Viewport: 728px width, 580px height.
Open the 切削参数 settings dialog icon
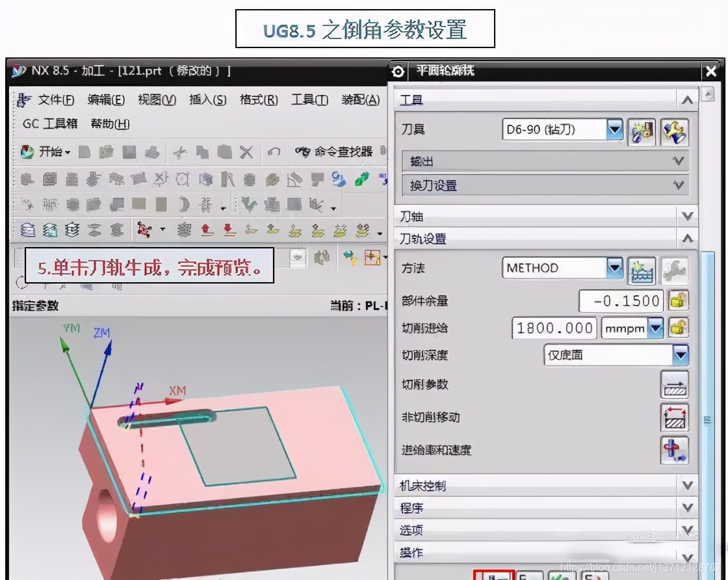675,385
